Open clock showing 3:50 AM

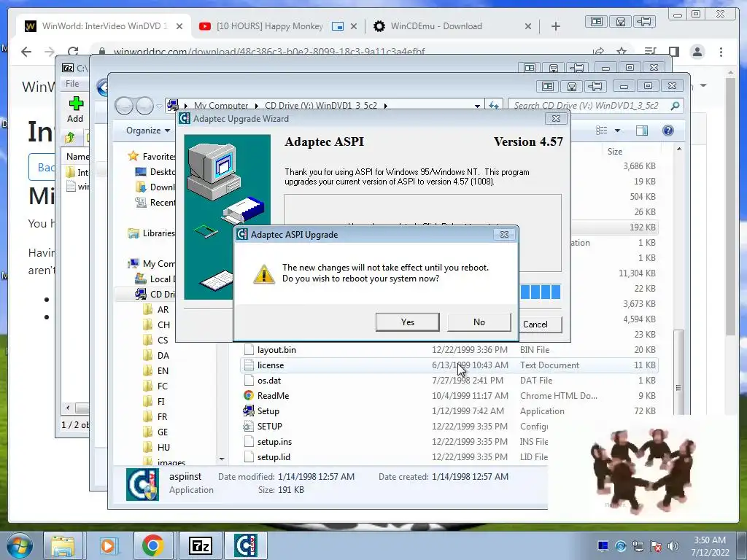(x=710, y=546)
